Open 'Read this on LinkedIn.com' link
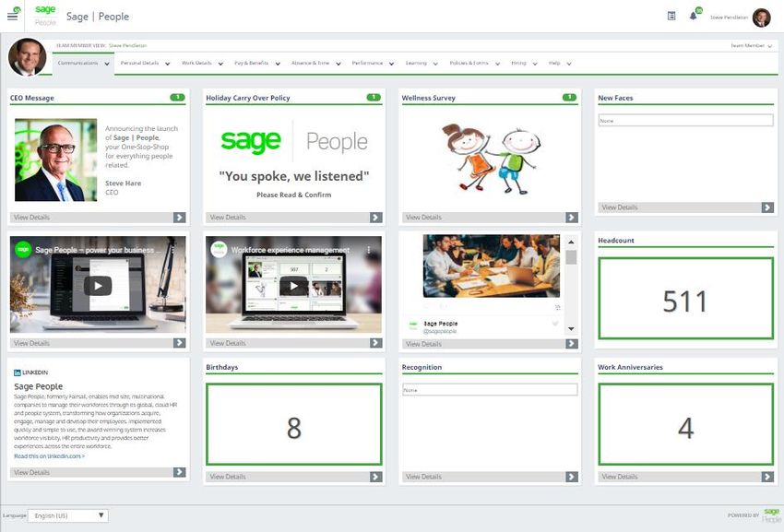Screen dimensions: 784x532 (50, 456)
